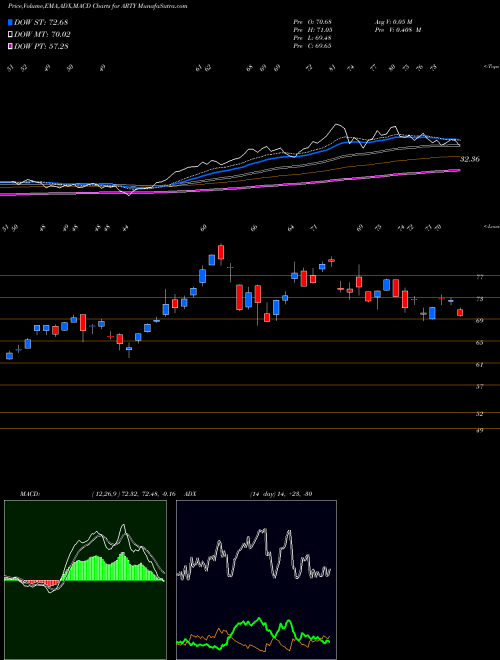This screenshot has width=500, height=660.
Task: Select the 'DOW PT: 57.28' legend text
Action: click(41, 46)
